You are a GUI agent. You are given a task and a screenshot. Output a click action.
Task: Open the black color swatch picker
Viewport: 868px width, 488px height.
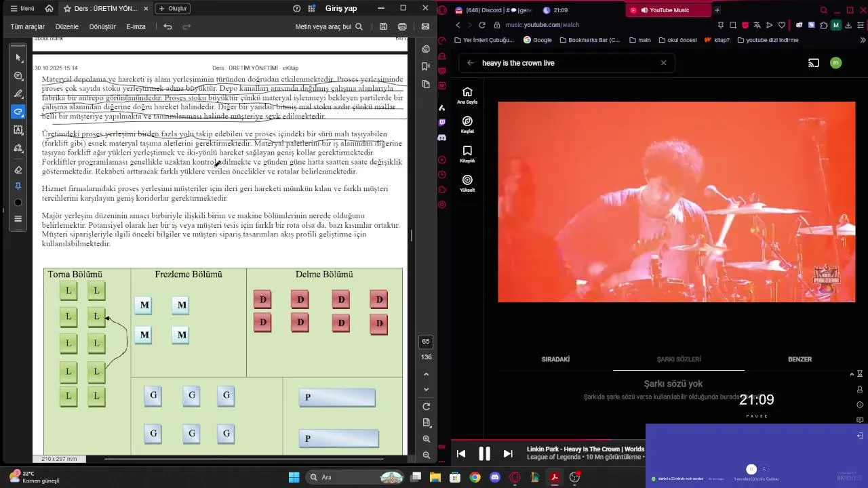[18, 203]
